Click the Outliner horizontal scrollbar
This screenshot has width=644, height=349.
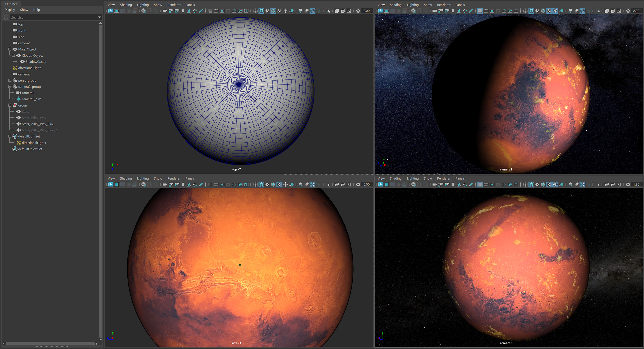(50, 343)
